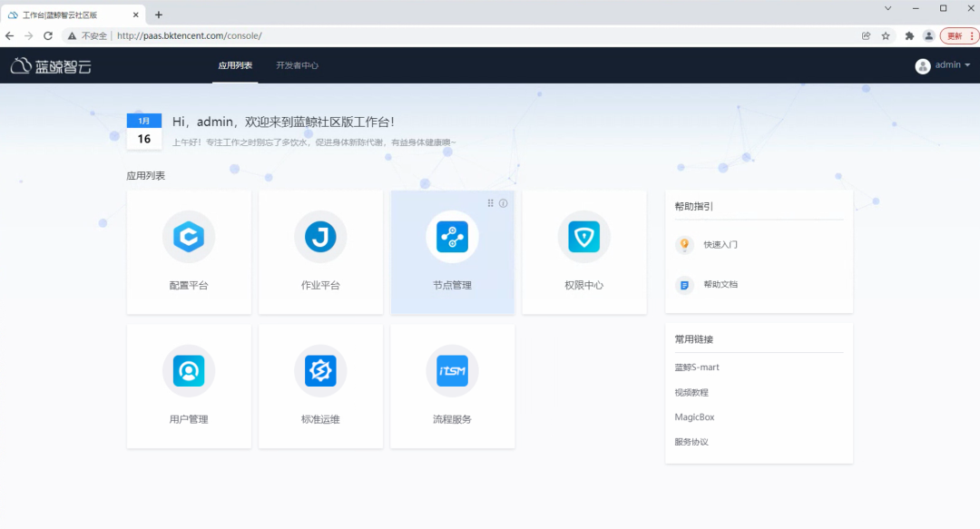Switch to the 应用列表 tab

(235, 65)
